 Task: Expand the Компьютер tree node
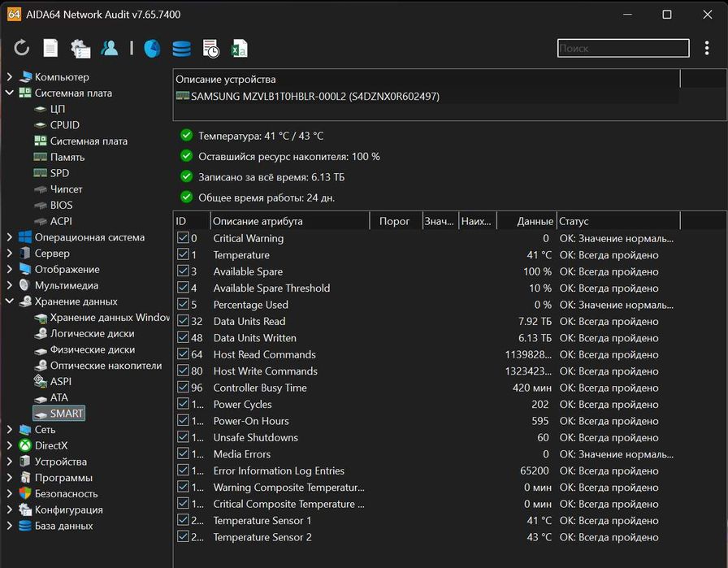(x=10, y=77)
